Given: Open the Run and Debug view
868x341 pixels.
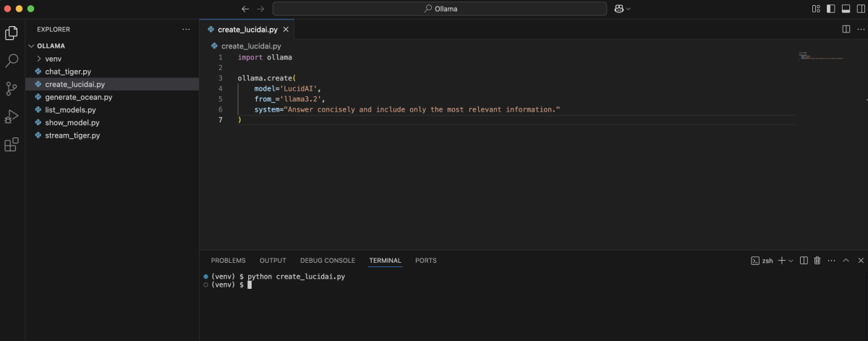Looking at the screenshot, I should (12, 117).
